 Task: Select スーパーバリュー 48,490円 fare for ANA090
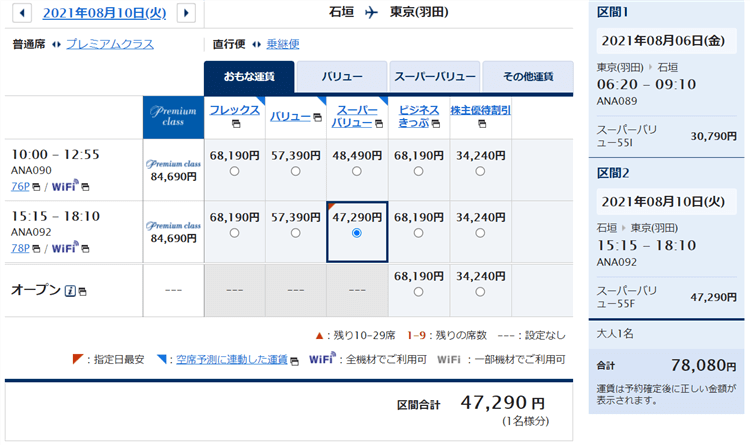[357, 171]
